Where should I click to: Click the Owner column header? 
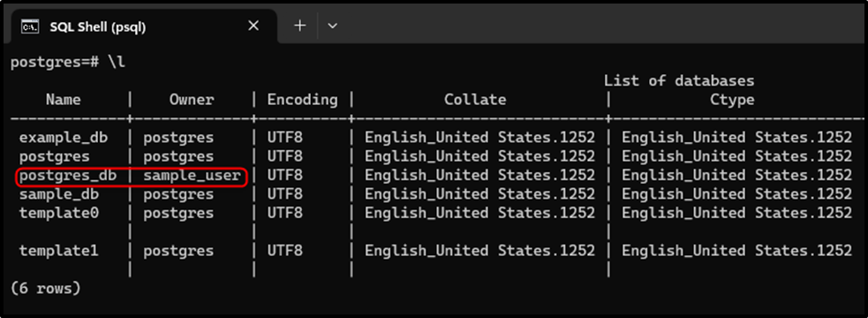pos(192,100)
